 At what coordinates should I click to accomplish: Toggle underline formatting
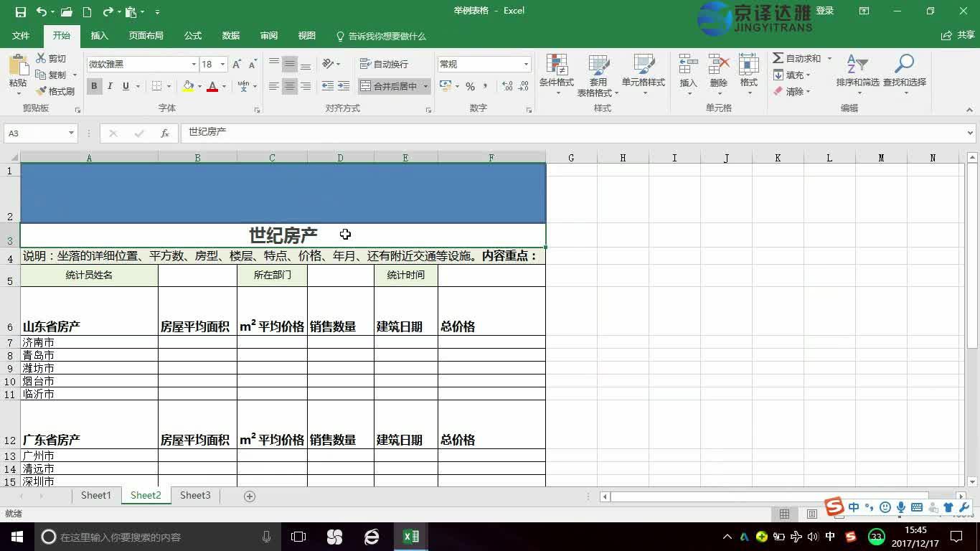tap(126, 86)
